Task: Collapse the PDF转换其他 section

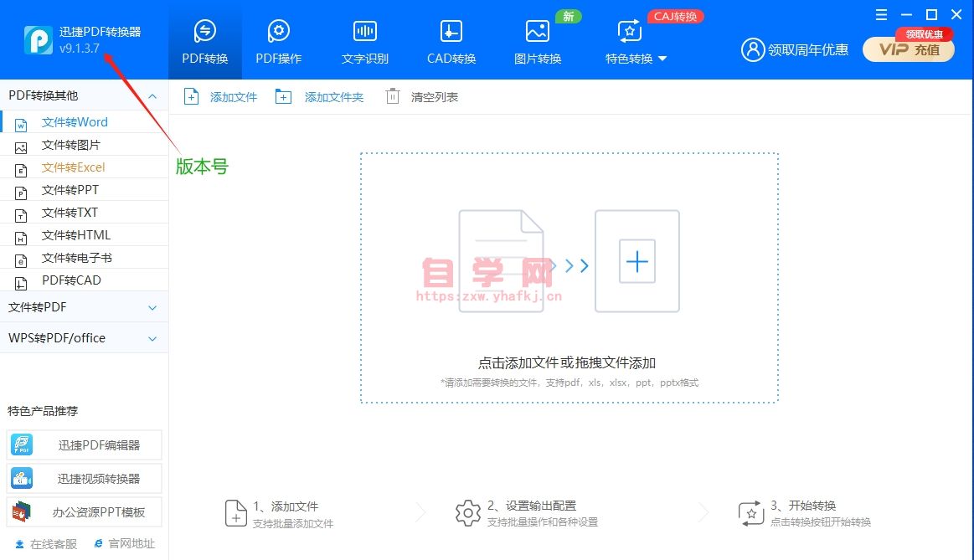Action: (152, 96)
